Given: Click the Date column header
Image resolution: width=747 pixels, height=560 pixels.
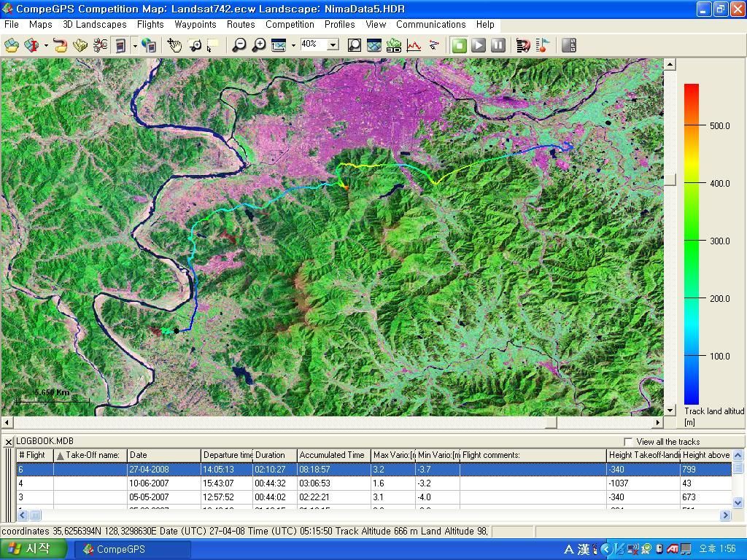Looking at the screenshot, I should [x=164, y=455].
